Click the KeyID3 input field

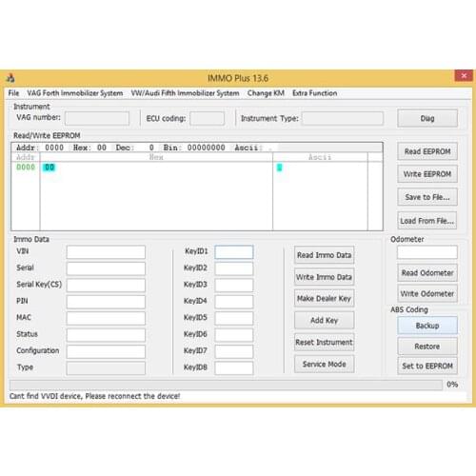click(x=234, y=285)
